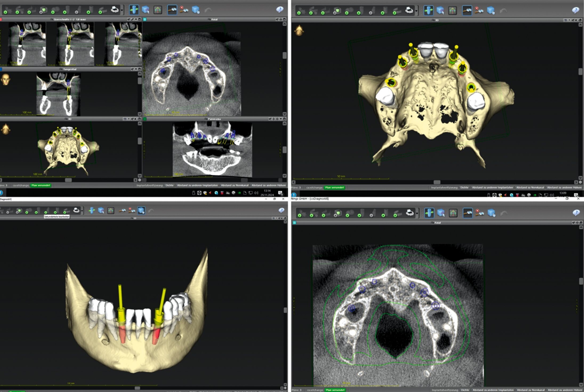Select the Tangential panel header
This screenshot has height=392, width=584.
(70, 69)
